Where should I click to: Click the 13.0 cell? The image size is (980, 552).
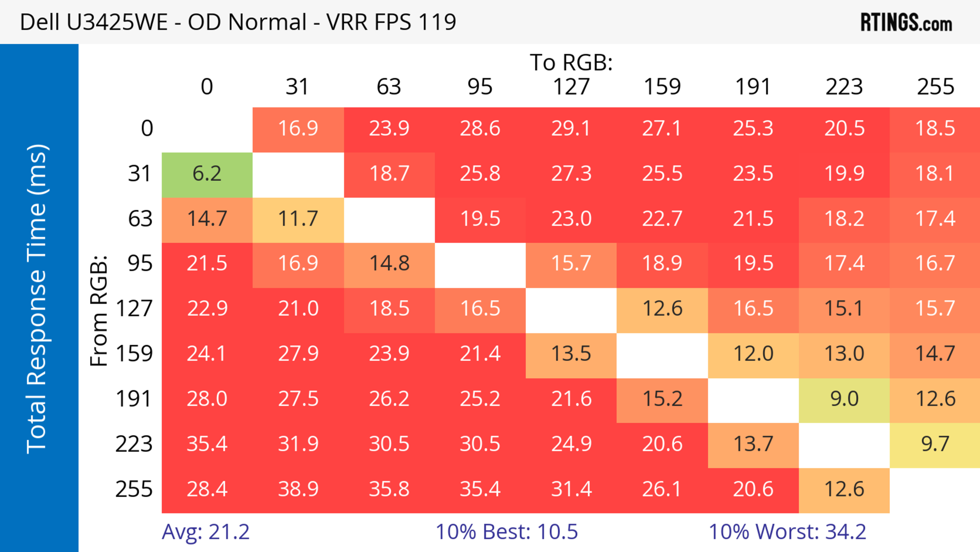[844, 354]
